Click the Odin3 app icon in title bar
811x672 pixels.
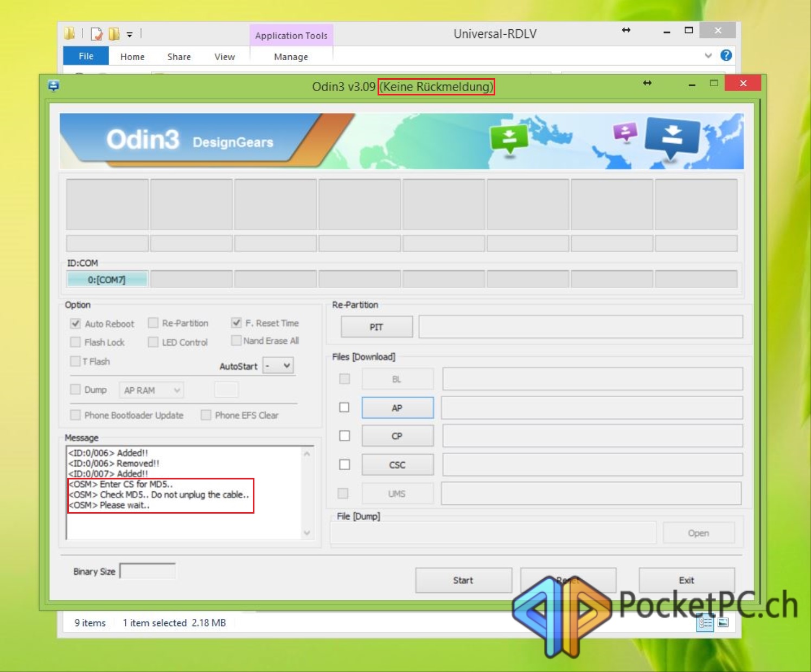(53, 86)
